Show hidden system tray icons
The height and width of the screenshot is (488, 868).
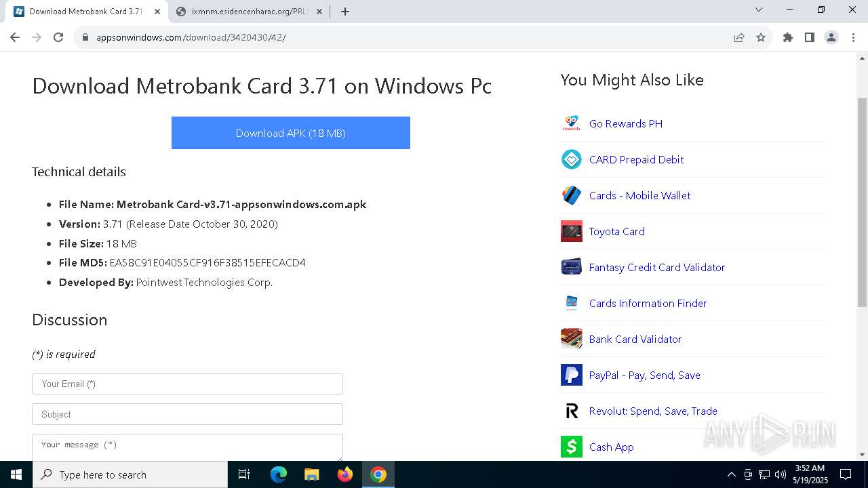(731, 474)
